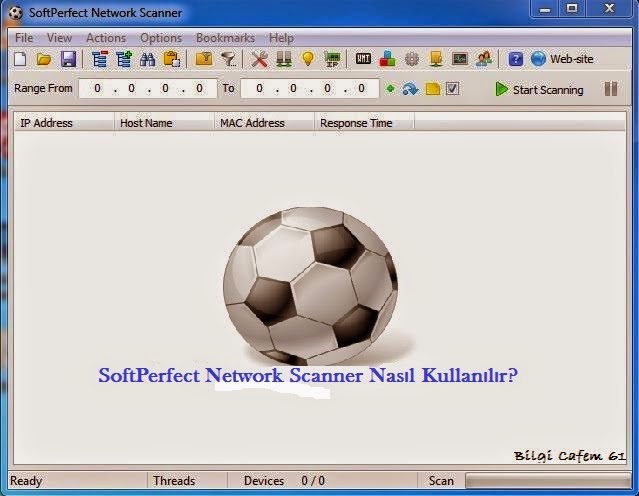The image size is (639, 496).
Task: Click the To IP address field
Action: coord(310,88)
